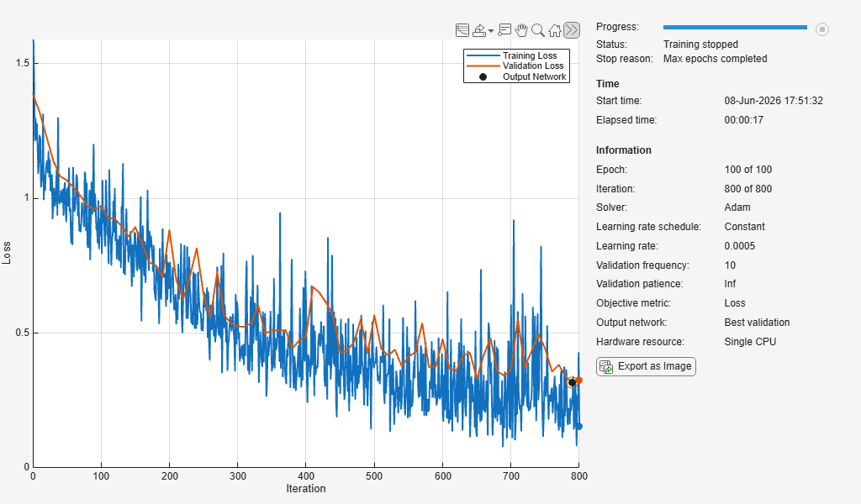
Task: Toggle the Y-axis log scale icon
Action: click(462, 30)
